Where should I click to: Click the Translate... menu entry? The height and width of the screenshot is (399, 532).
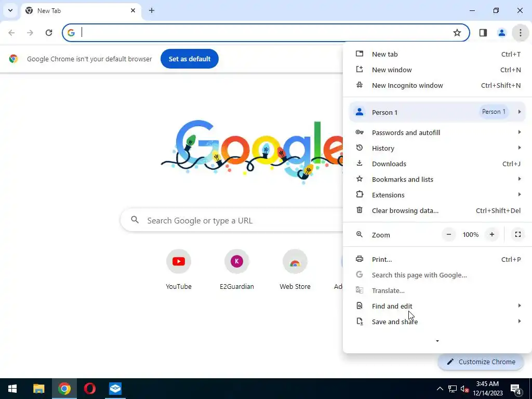pyautogui.click(x=437, y=291)
